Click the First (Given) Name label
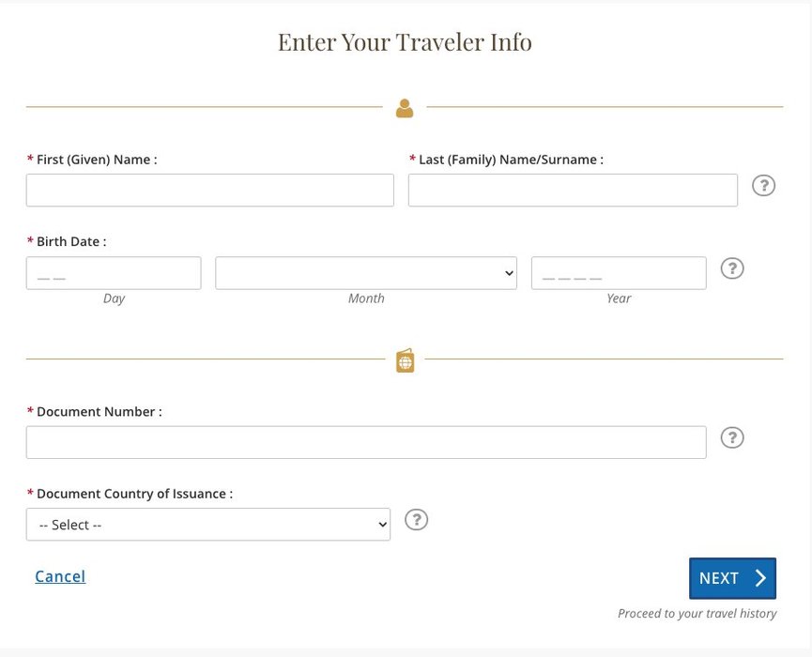The height and width of the screenshot is (657, 812). click(x=96, y=160)
